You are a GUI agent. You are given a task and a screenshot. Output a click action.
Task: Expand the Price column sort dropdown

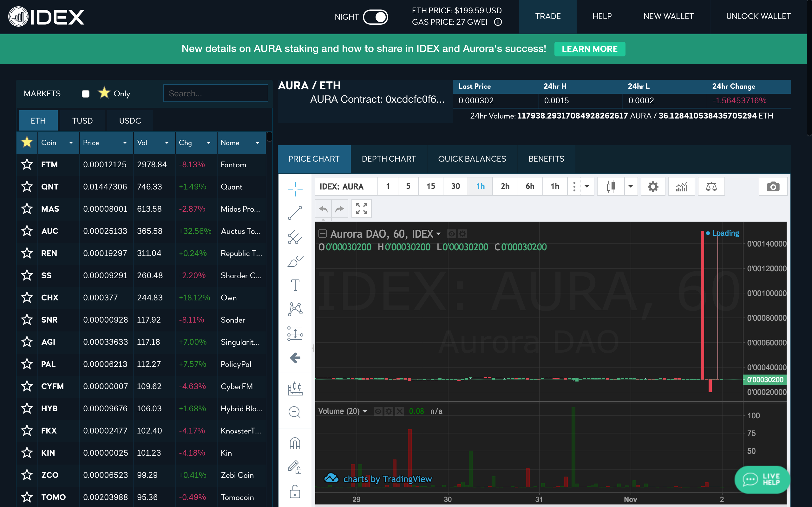pos(125,143)
